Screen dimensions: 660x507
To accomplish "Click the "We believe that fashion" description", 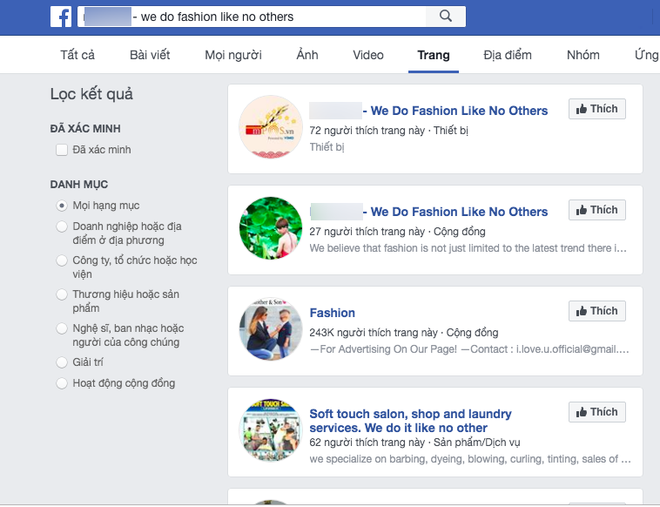I will (x=468, y=248).
